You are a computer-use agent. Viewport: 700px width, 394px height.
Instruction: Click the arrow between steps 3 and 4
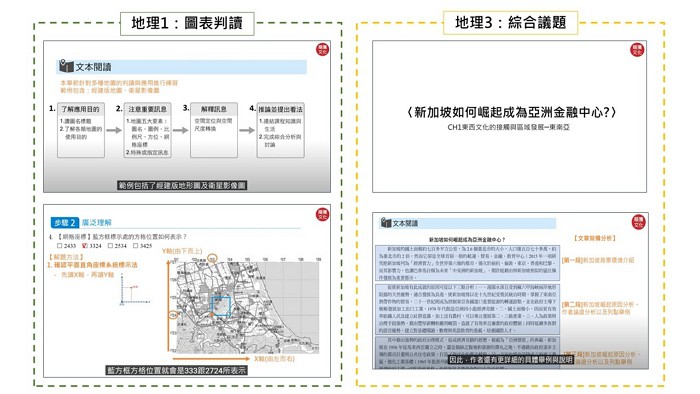pos(247,130)
